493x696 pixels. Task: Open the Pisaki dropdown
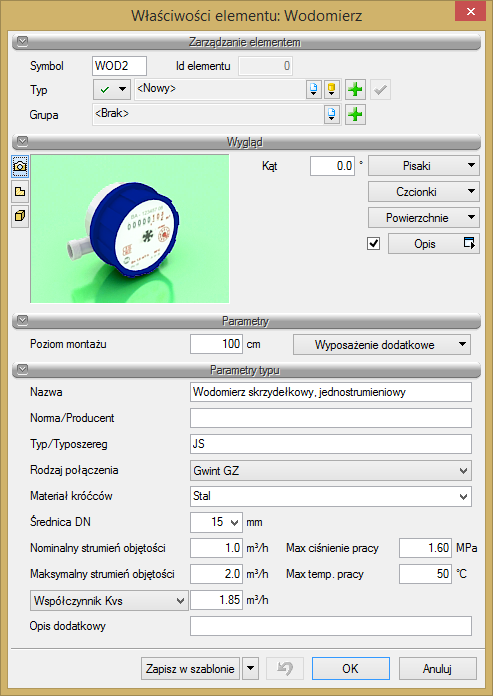pos(424,166)
